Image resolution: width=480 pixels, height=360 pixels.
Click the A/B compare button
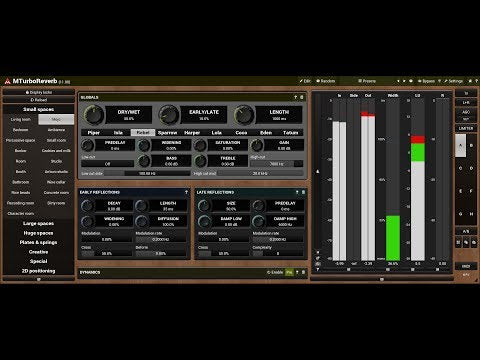point(466,231)
